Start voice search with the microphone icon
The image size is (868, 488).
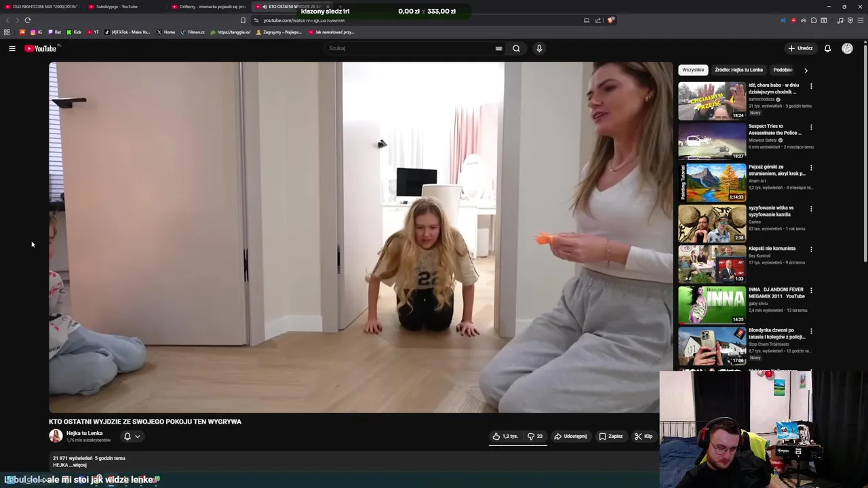(x=539, y=48)
